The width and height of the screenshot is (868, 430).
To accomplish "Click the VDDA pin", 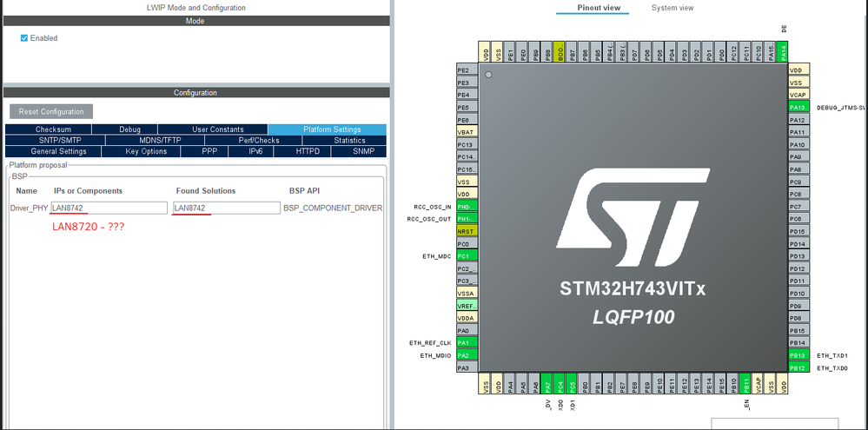I will pos(467,318).
